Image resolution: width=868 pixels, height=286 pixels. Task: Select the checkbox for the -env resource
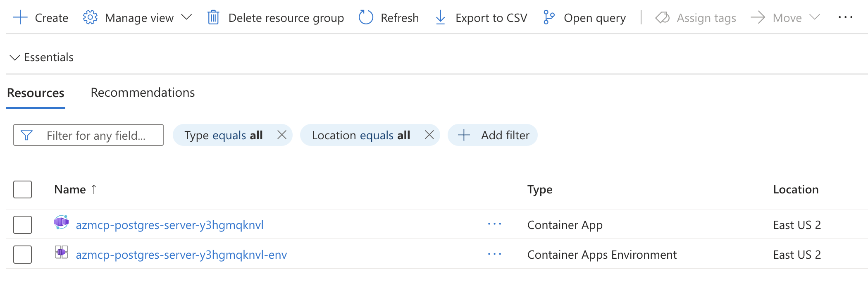coord(23,255)
